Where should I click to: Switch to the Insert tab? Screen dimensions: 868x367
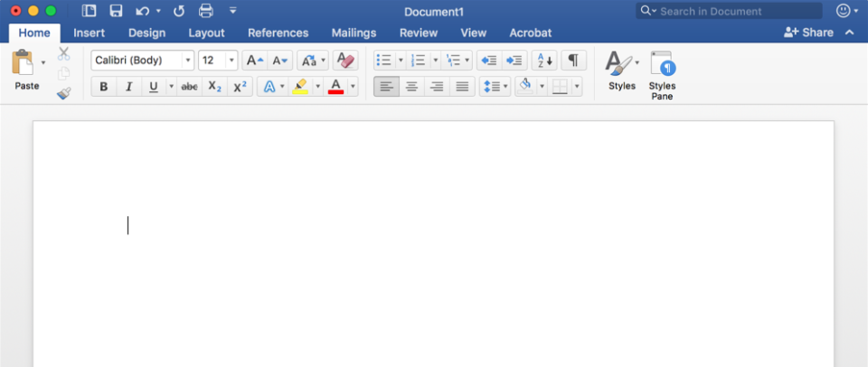(89, 33)
